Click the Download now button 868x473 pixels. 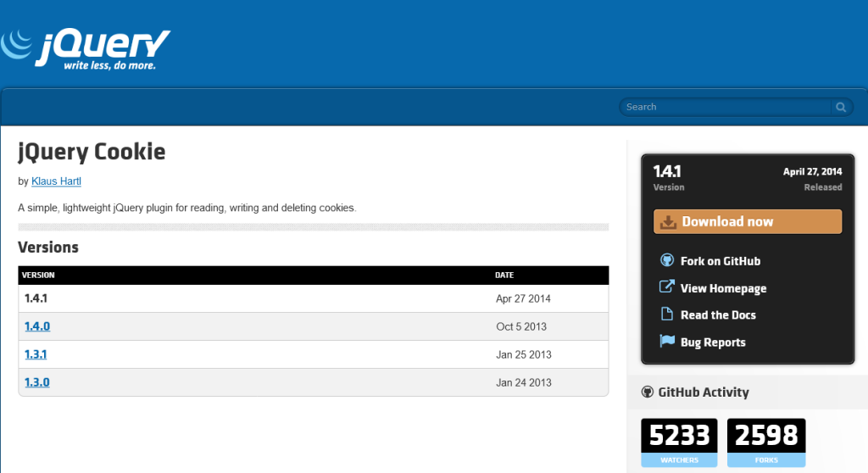coord(748,221)
